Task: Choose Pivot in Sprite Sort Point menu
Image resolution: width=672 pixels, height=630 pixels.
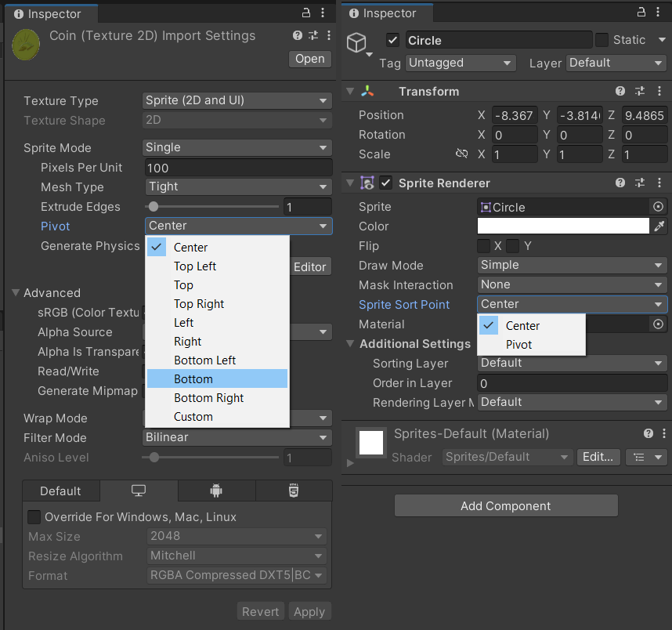Action: (x=532, y=344)
